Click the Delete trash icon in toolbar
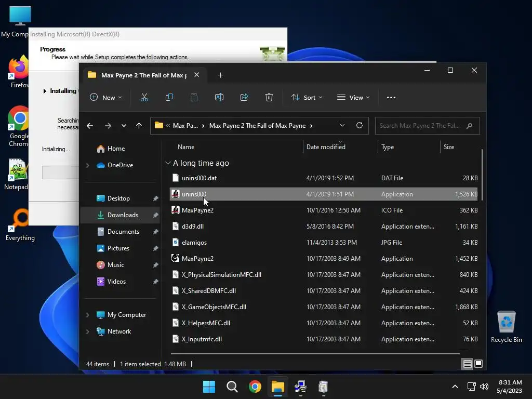The height and width of the screenshot is (399, 532). 269,97
